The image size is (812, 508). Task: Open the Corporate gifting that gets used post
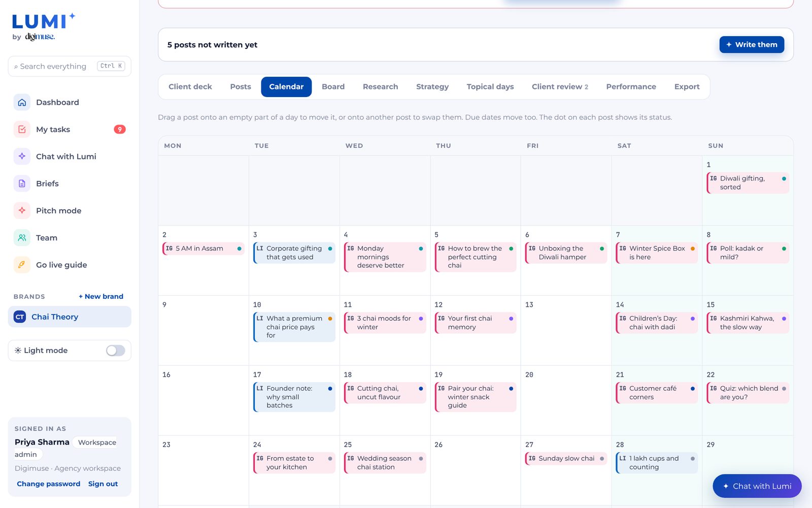294,253
